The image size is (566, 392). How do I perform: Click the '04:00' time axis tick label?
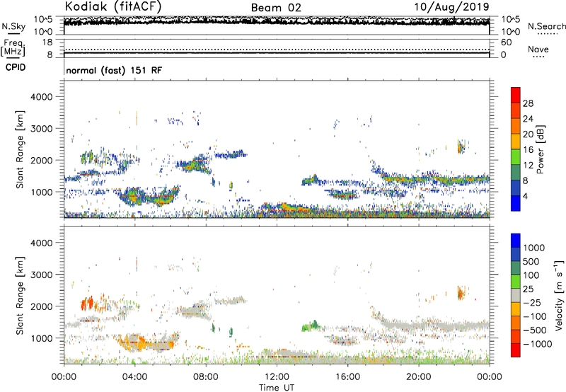pyautogui.click(x=134, y=377)
